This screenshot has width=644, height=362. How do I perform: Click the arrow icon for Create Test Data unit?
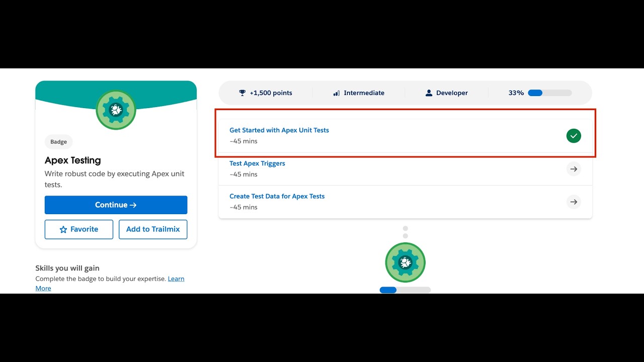click(x=574, y=202)
